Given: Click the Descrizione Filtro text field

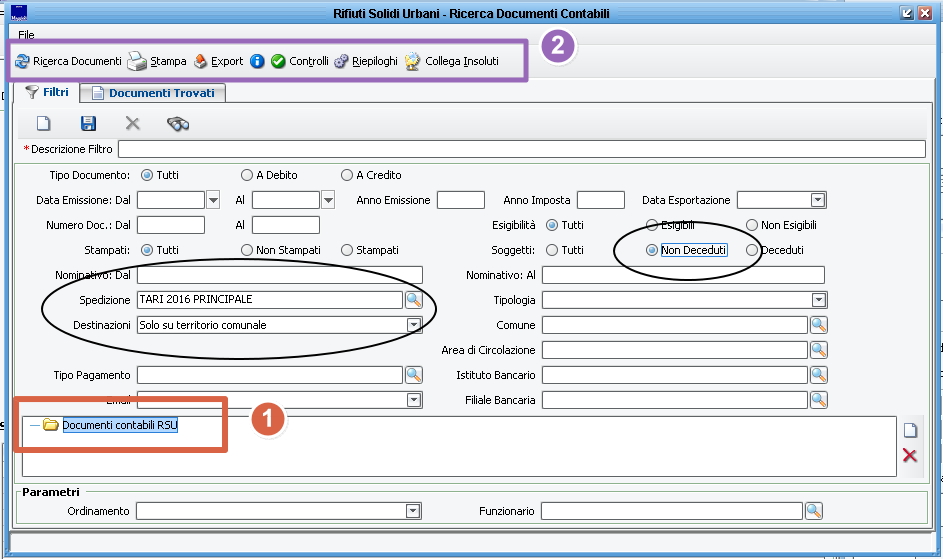Looking at the screenshot, I should [x=521, y=149].
